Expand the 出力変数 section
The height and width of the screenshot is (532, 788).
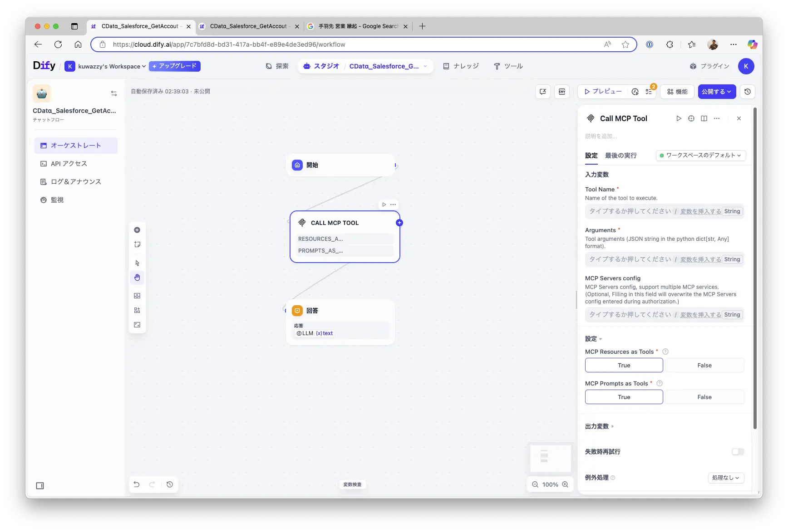coord(599,426)
